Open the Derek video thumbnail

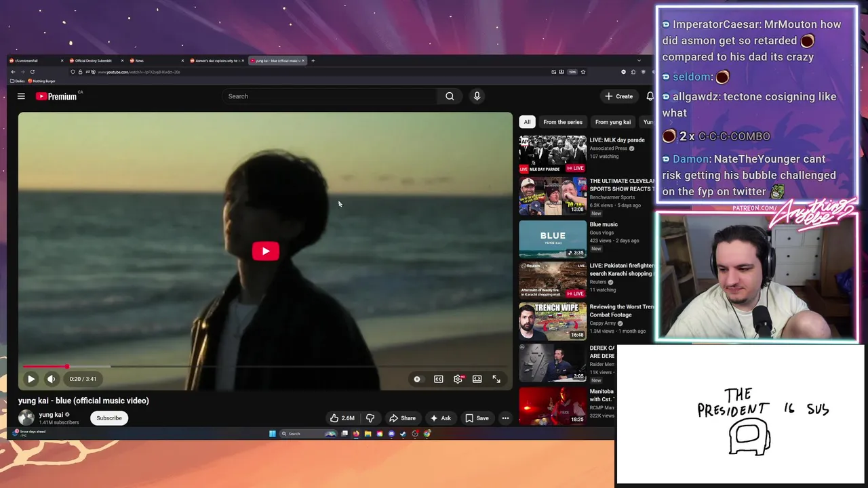(553, 363)
